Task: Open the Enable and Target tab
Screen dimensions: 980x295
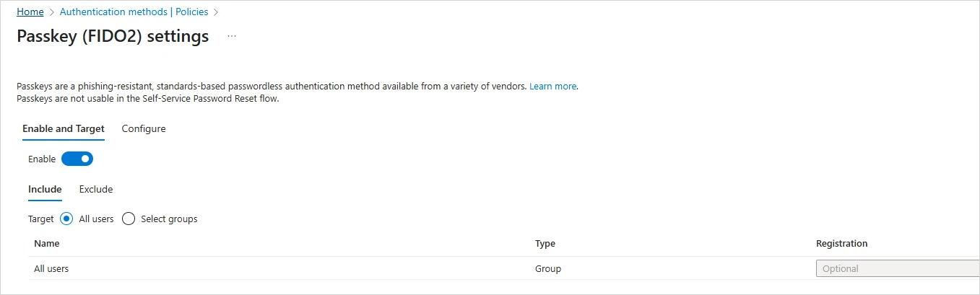Action: pyautogui.click(x=64, y=129)
